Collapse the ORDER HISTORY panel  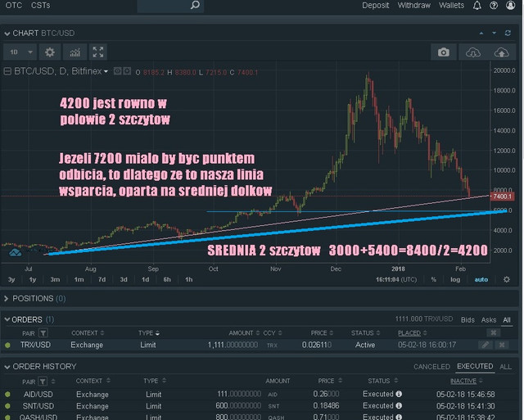[x=7, y=367]
